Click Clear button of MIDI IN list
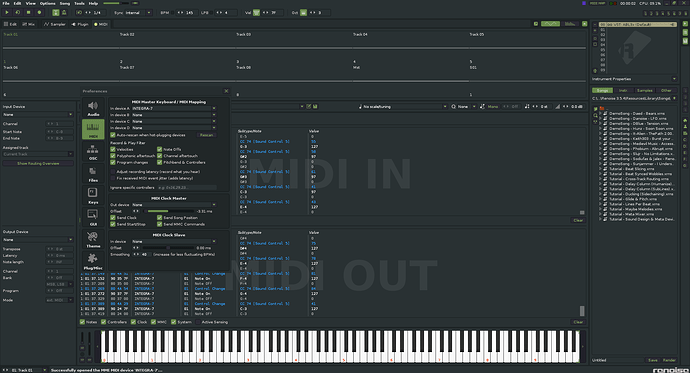The width and height of the screenshot is (690, 373). pyautogui.click(x=578, y=220)
